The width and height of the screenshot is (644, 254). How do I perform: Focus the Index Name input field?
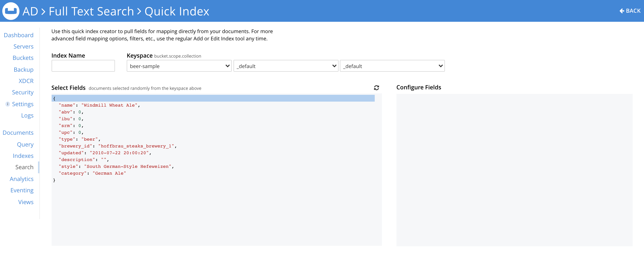(x=83, y=66)
